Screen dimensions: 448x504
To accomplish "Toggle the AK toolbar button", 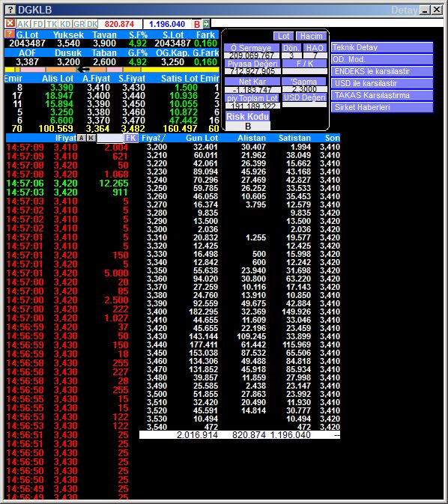I will point(22,24).
